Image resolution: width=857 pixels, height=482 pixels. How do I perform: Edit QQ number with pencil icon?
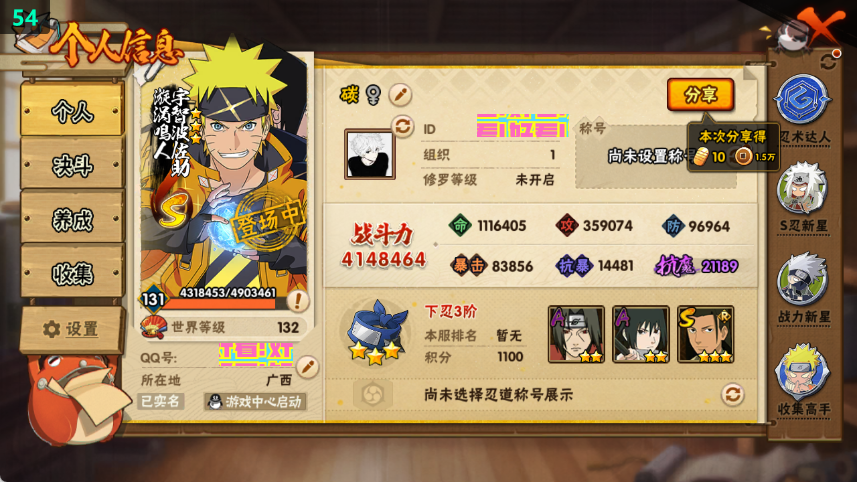pyautogui.click(x=308, y=367)
